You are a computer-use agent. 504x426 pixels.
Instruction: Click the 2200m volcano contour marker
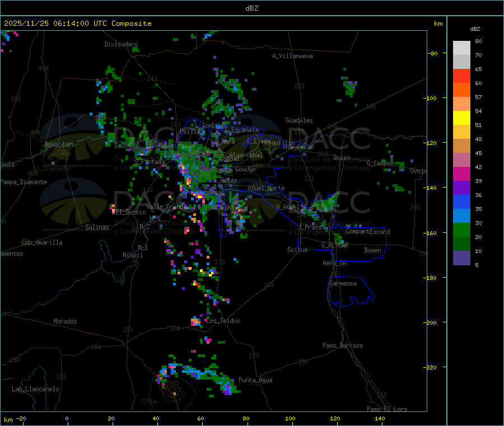[149, 401]
